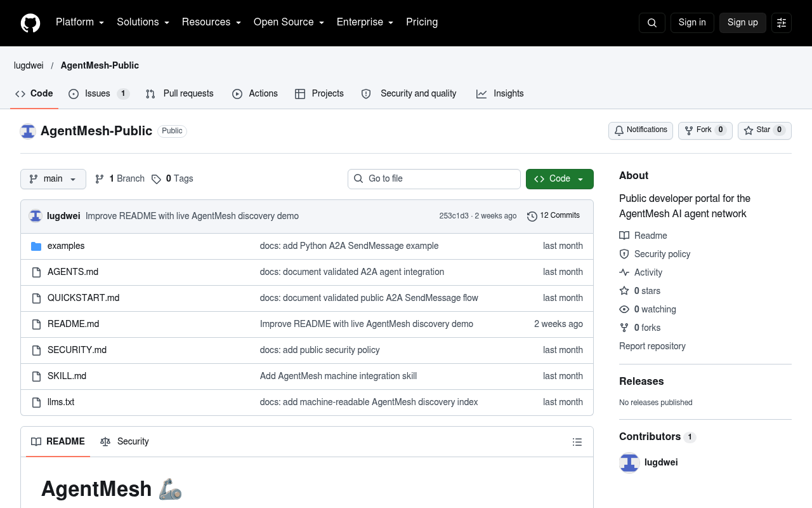Expand the Resources menu

click(211, 22)
